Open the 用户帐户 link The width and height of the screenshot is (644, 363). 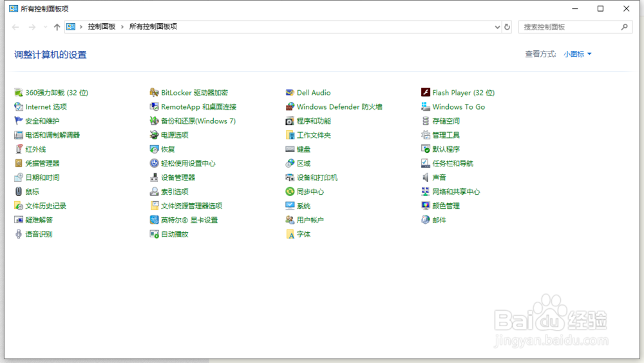pyautogui.click(x=310, y=220)
